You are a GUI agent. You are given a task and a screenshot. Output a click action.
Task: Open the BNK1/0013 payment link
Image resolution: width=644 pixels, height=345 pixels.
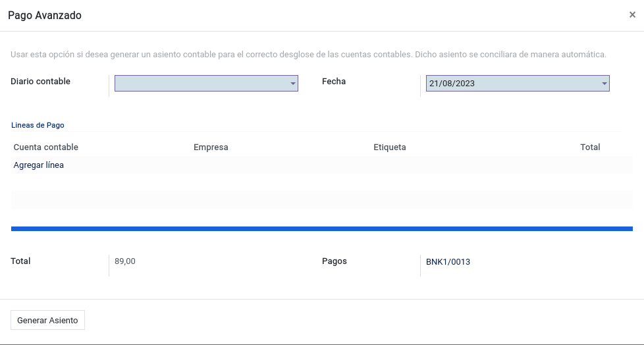(448, 261)
